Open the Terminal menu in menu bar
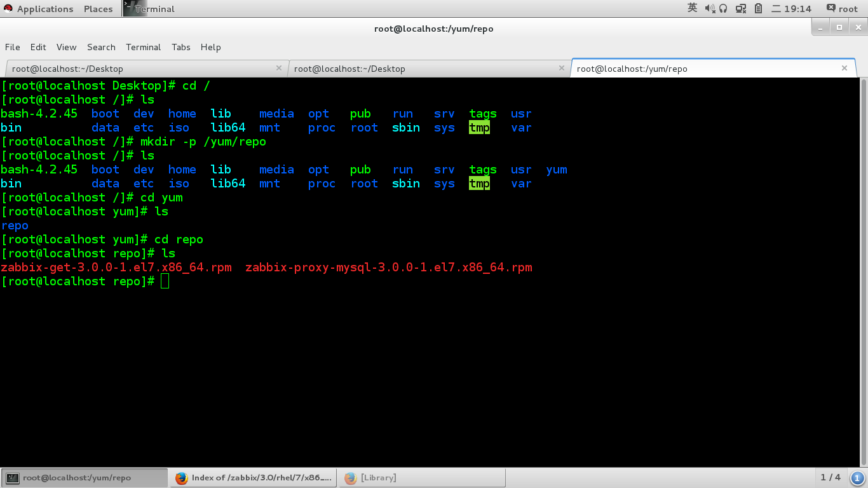Image resolution: width=868 pixels, height=488 pixels. pos(143,47)
